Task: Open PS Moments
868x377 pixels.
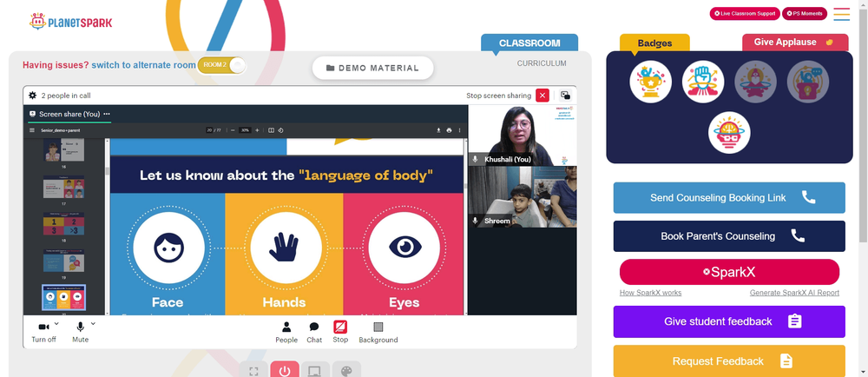Action: 805,13
